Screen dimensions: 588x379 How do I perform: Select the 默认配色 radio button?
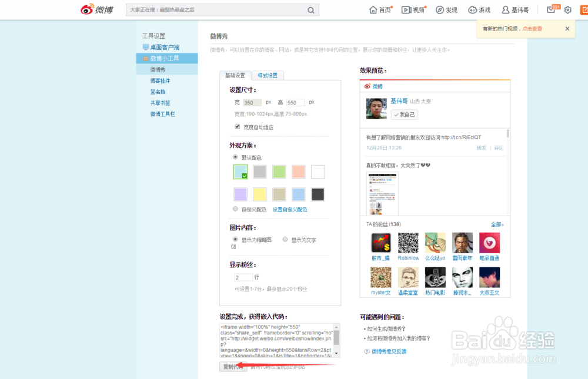235,157
